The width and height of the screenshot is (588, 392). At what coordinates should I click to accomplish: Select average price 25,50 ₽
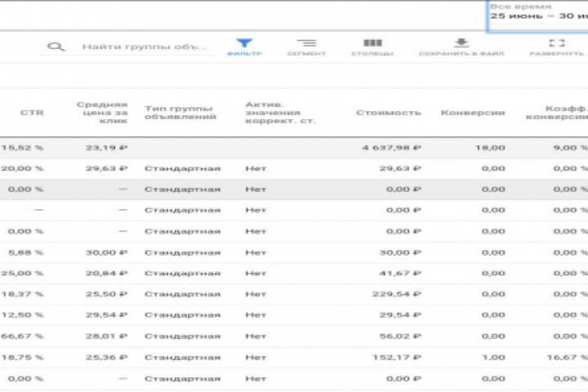point(106,294)
